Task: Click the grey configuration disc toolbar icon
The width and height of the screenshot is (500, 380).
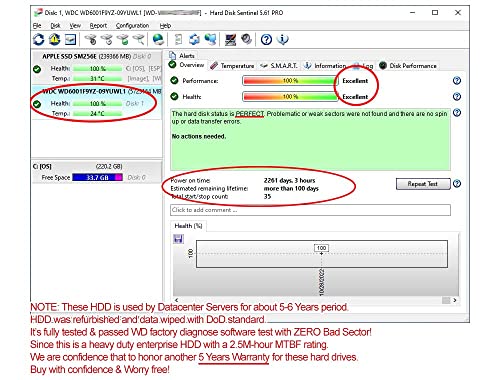Action: click(x=247, y=40)
